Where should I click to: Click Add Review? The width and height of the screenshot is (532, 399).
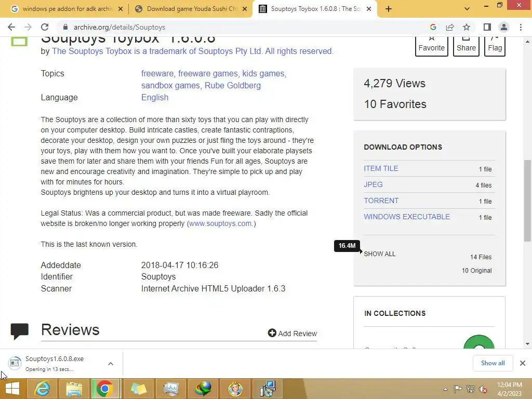tap(292, 334)
